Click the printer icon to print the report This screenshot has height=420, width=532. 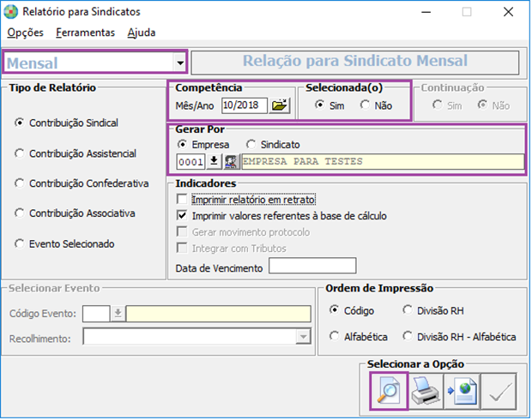click(x=426, y=392)
